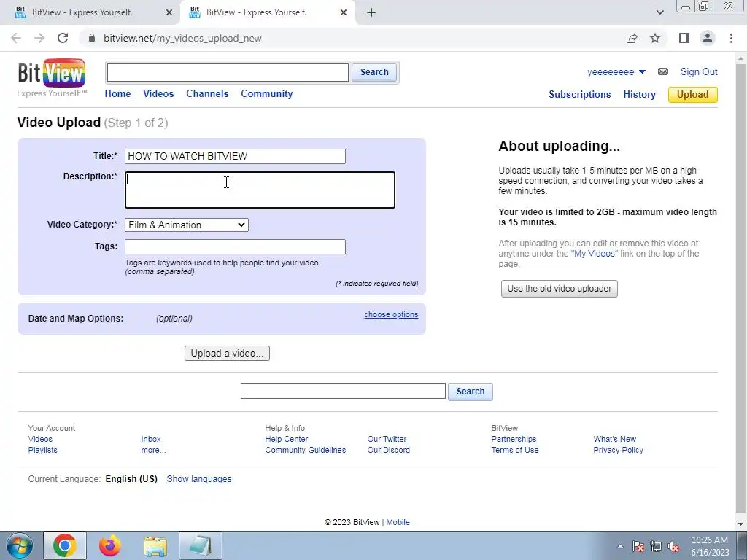The height and width of the screenshot is (560, 747).
Task: Click the muted volume tray icon
Action: coord(673,546)
